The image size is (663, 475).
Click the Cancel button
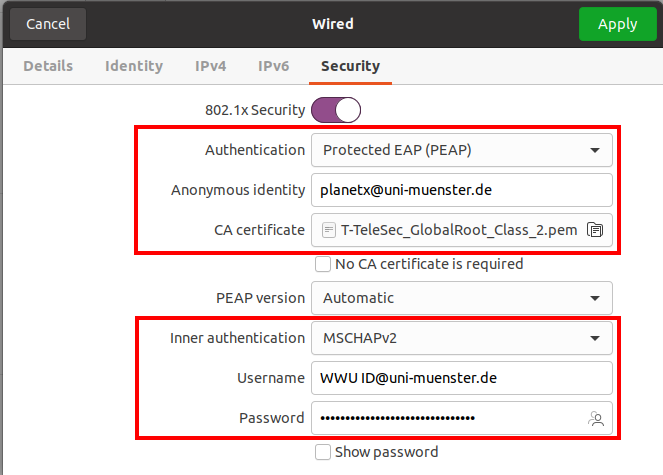click(48, 23)
